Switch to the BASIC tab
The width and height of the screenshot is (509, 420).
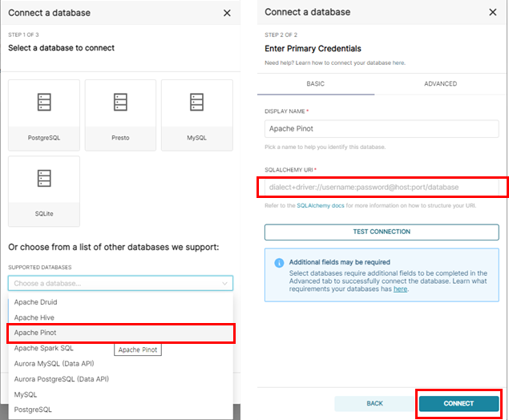(x=316, y=83)
